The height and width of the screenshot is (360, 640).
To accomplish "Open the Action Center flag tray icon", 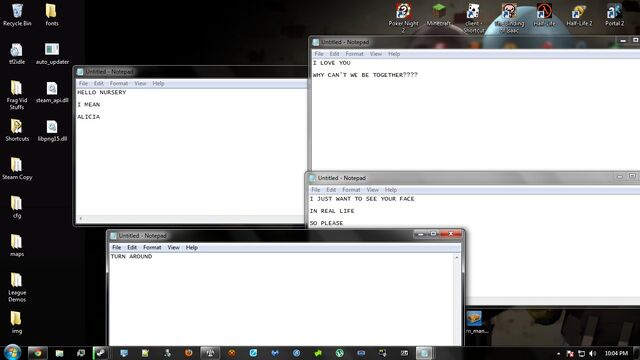I will click(570, 353).
